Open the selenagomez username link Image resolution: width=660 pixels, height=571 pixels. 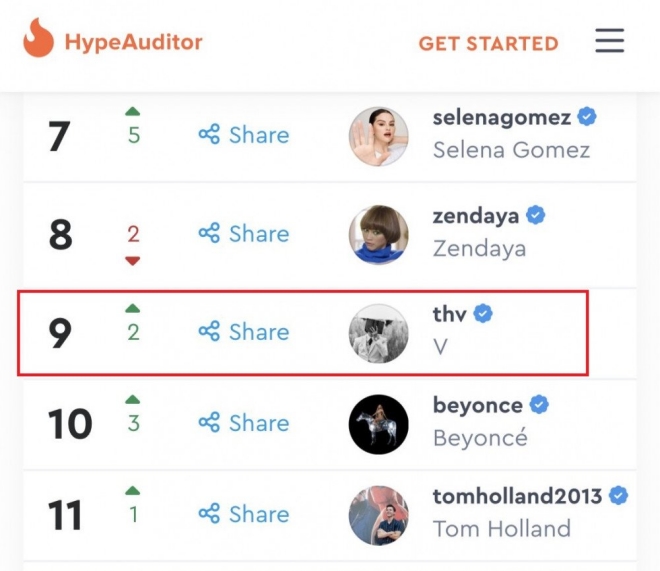[x=501, y=117]
